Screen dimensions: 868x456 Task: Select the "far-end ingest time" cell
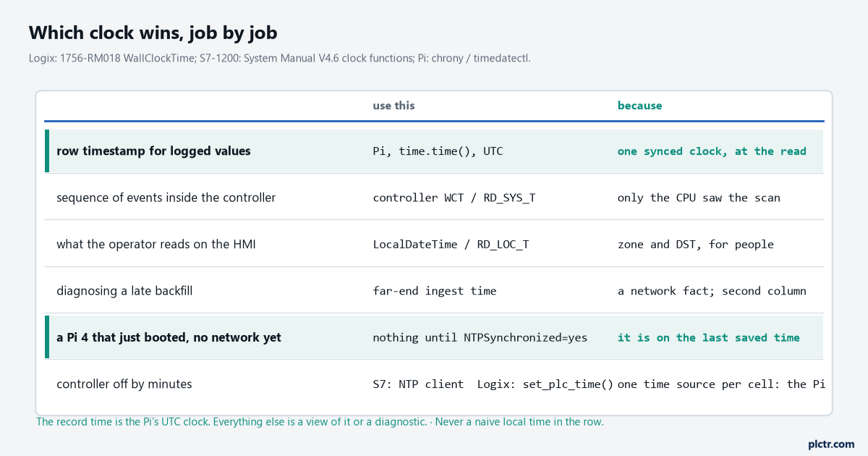click(x=435, y=291)
